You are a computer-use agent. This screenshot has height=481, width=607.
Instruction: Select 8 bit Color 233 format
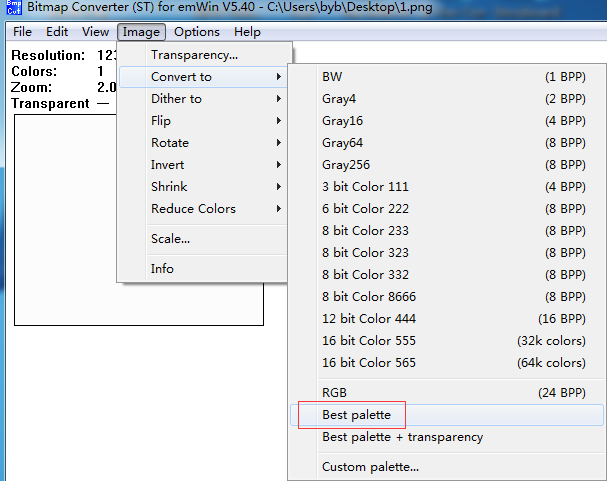coord(447,231)
